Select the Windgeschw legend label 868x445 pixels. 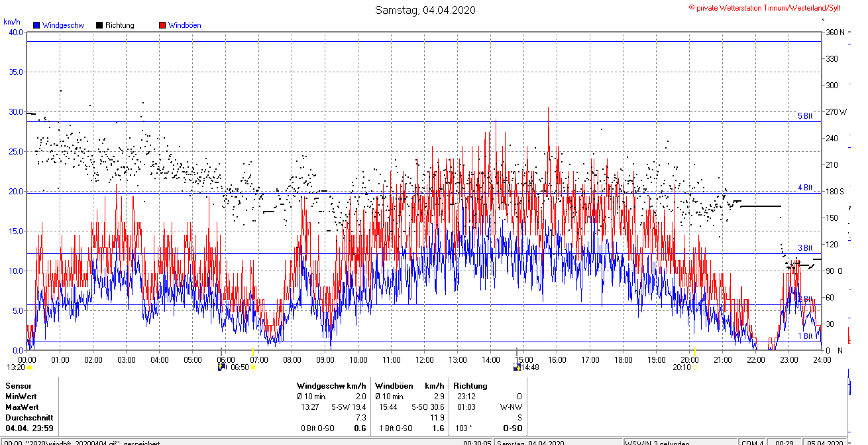point(63,25)
